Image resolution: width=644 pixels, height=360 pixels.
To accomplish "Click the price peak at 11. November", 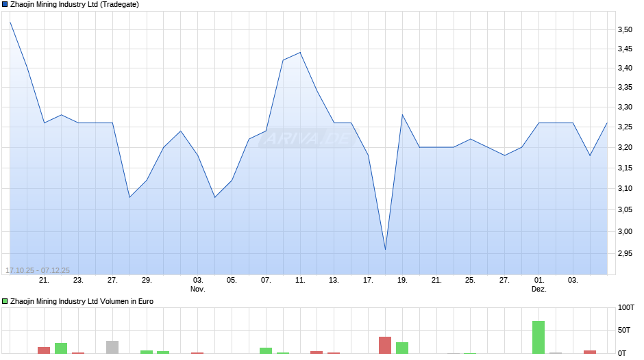I will 300,52.
